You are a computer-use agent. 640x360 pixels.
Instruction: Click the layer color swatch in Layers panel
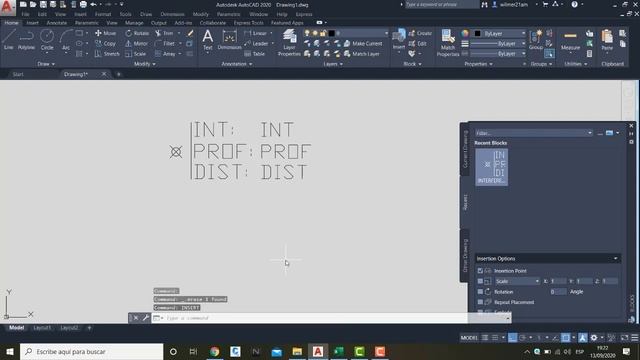331,33
